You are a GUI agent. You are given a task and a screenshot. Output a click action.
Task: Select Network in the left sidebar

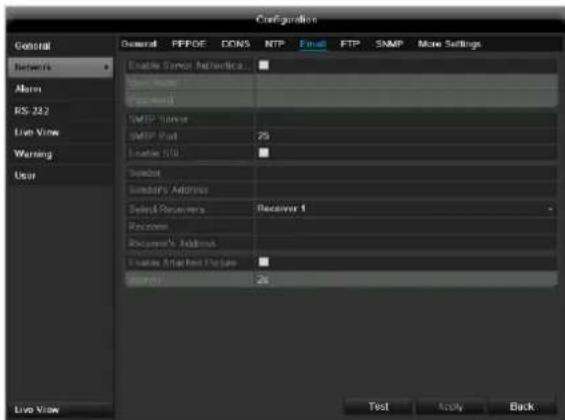[x=60, y=67]
